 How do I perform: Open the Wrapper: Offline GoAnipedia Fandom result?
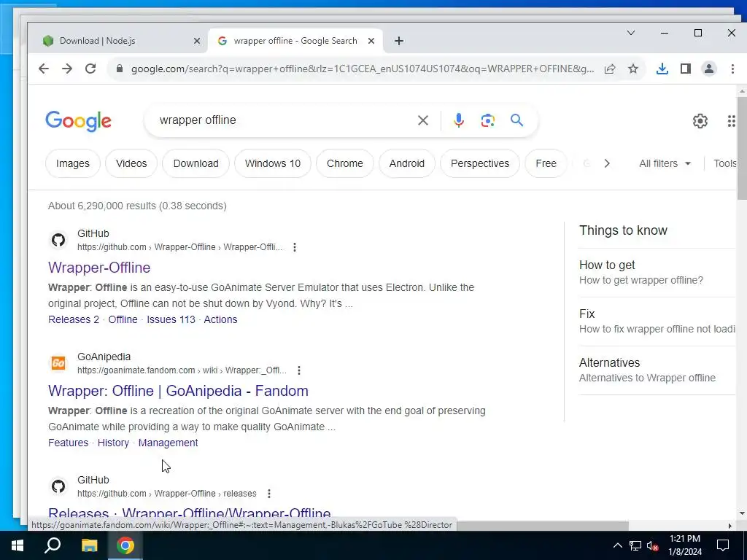tap(178, 391)
